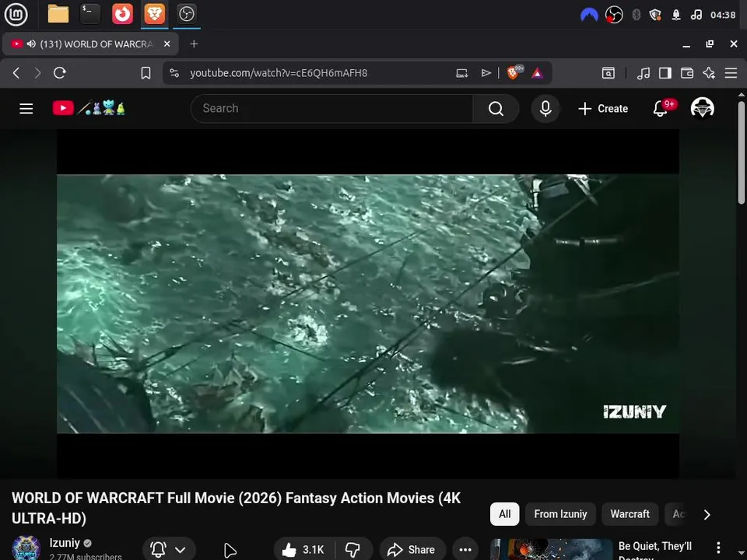This screenshot has width=747, height=560.
Task: Click the Create button
Action: pos(603,109)
